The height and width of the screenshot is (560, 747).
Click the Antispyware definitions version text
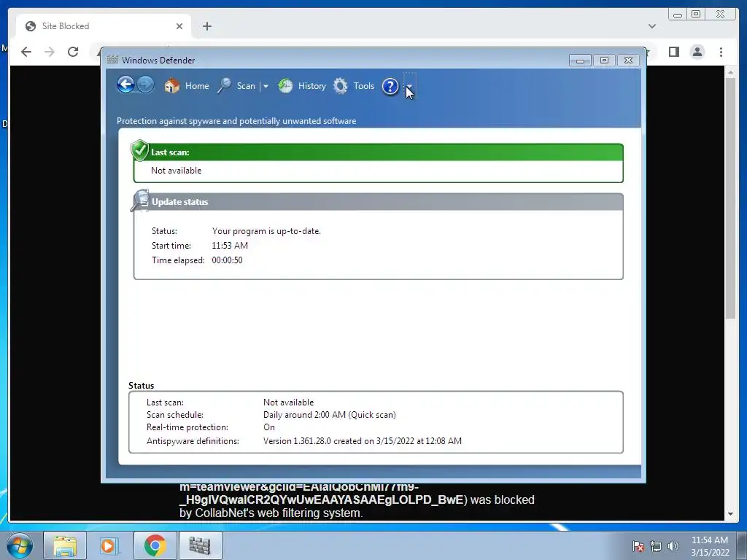pyautogui.click(x=363, y=441)
